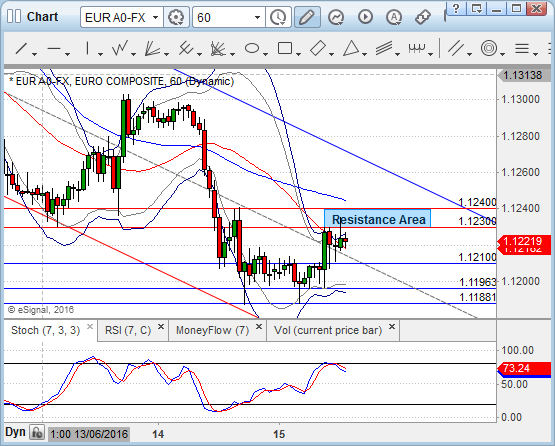555x446 pixels.
Task: Click the Dyn label at bottom left
Action: 15,432
